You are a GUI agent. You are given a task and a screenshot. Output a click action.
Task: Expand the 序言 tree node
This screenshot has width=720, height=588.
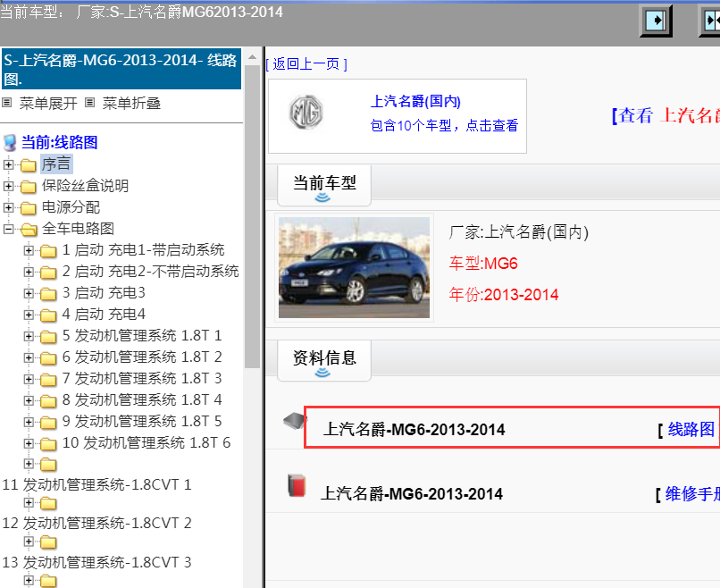click(x=8, y=164)
